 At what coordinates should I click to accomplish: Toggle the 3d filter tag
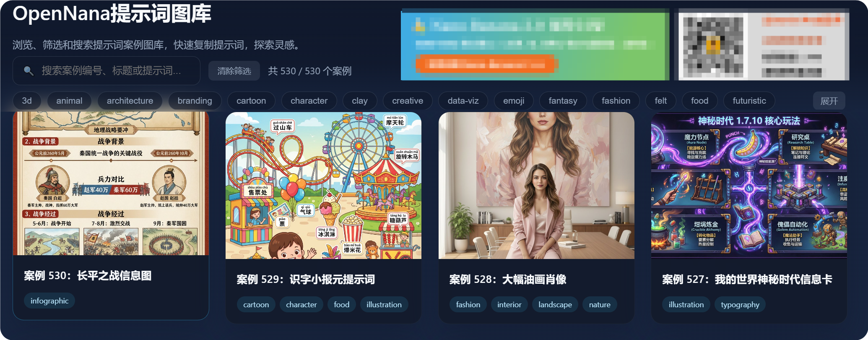click(x=27, y=101)
